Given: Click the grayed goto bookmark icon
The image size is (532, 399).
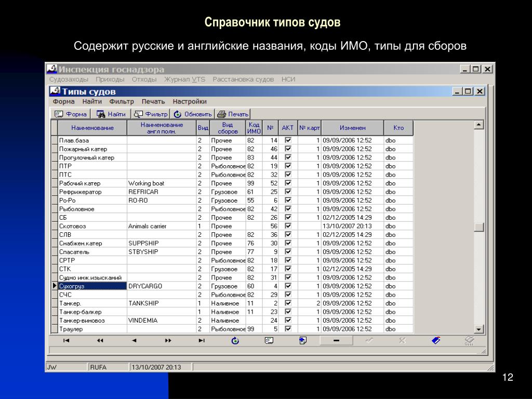Looking at the screenshot, I should coord(469,341).
